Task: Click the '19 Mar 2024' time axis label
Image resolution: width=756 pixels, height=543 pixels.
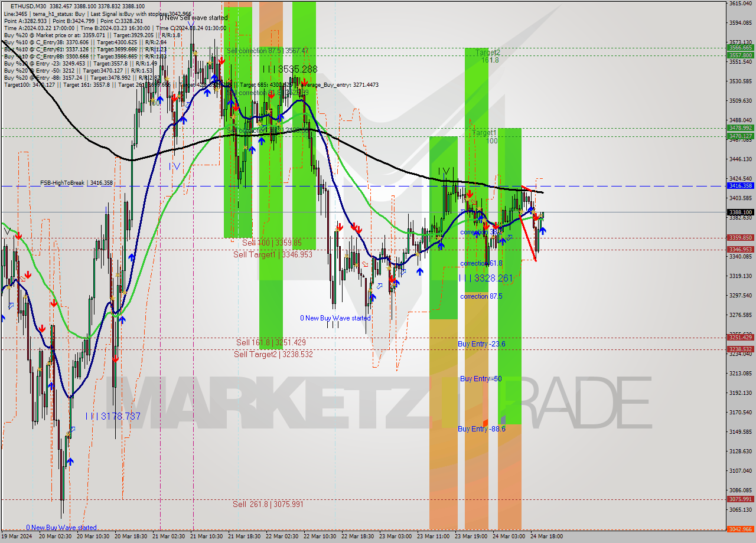Action: (17, 537)
